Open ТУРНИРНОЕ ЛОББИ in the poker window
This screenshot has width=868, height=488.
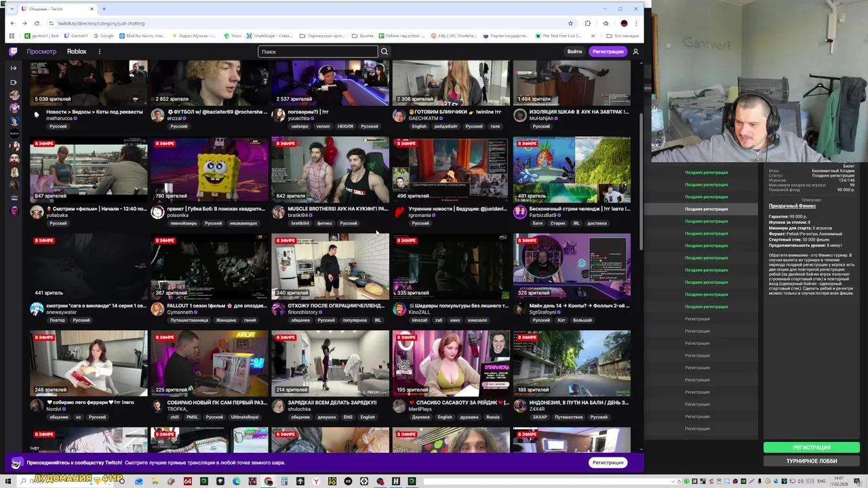point(812,461)
